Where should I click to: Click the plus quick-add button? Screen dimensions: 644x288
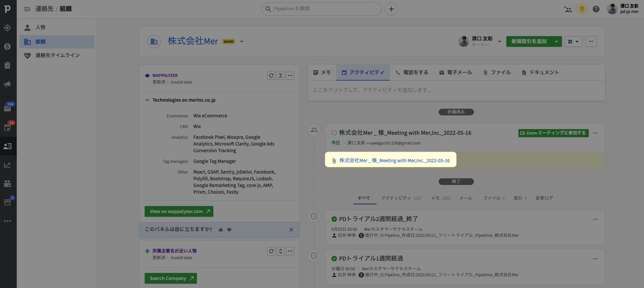[x=392, y=9]
